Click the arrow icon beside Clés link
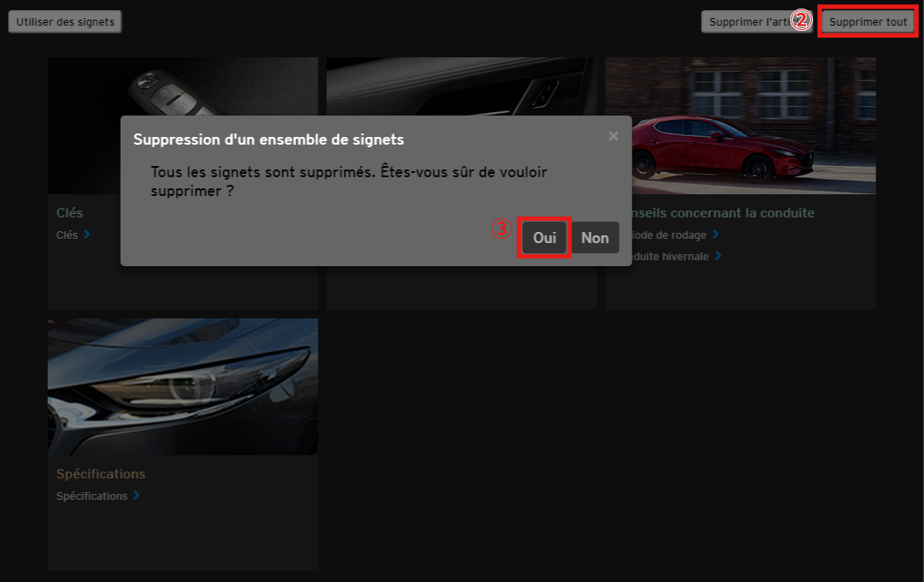924x582 pixels. coord(87,235)
